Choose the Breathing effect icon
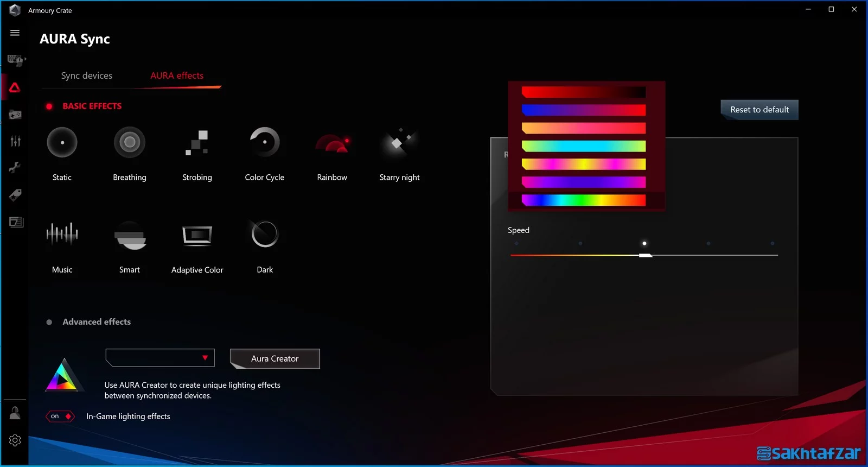 pyautogui.click(x=129, y=142)
